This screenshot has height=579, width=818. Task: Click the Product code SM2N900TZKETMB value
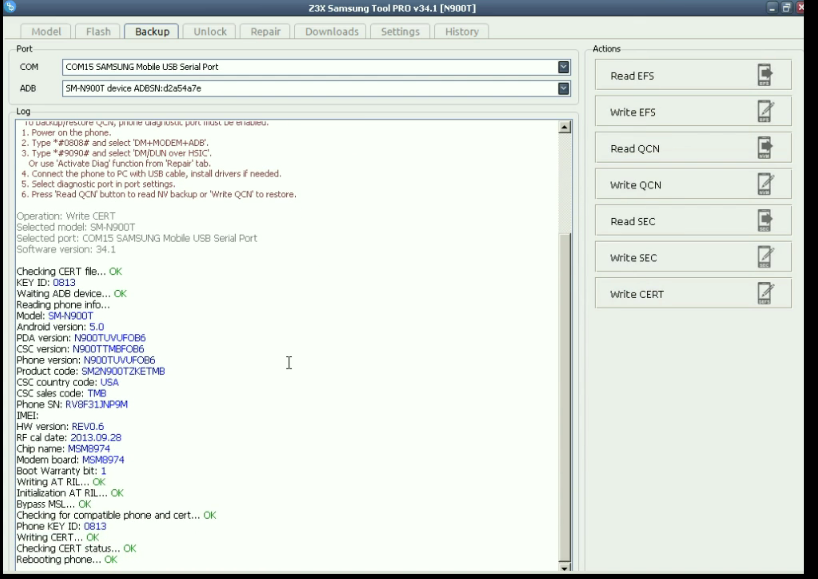point(123,371)
